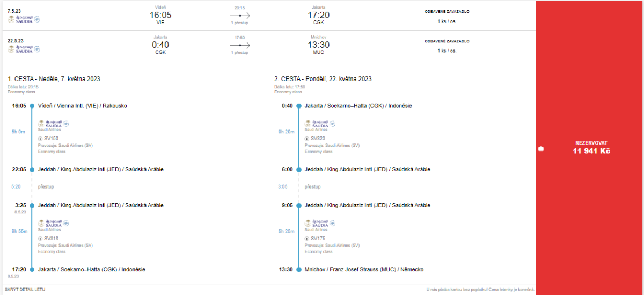
Task: Collapse details via 'Skrýt detail letu'
Action: click(25, 290)
